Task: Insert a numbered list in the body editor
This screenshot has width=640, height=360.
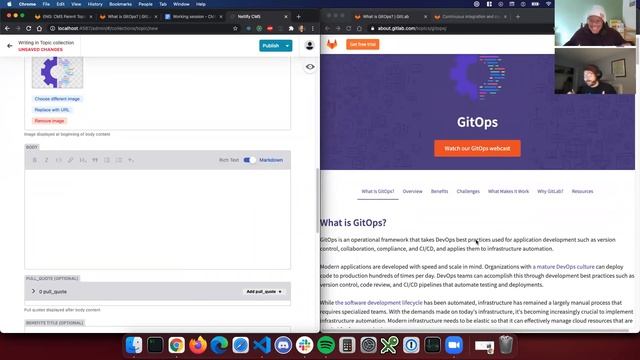Action: 119,160
